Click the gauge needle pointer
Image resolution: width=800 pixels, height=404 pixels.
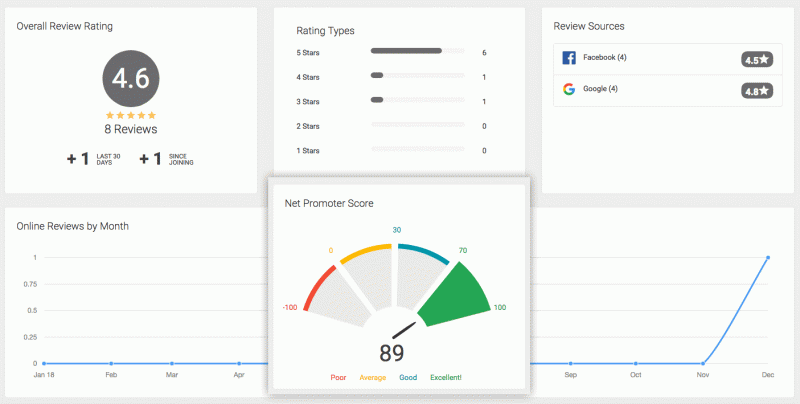point(405,330)
